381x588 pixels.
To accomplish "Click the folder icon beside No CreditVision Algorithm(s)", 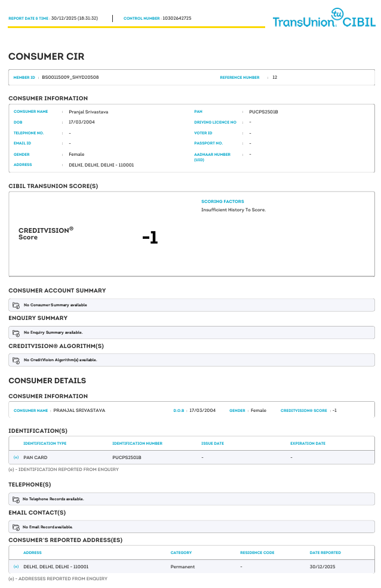I will pos(16,360).
